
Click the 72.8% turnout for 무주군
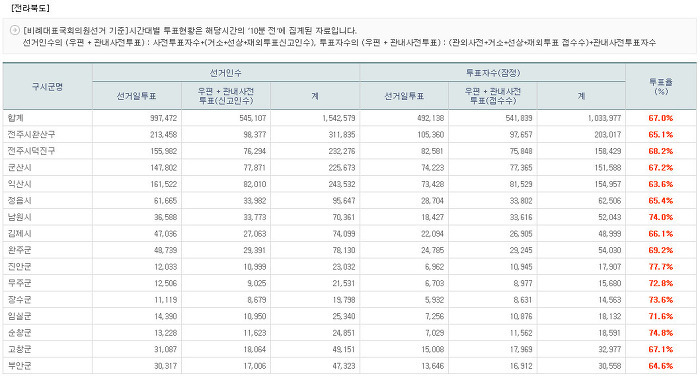pos(661,284)
